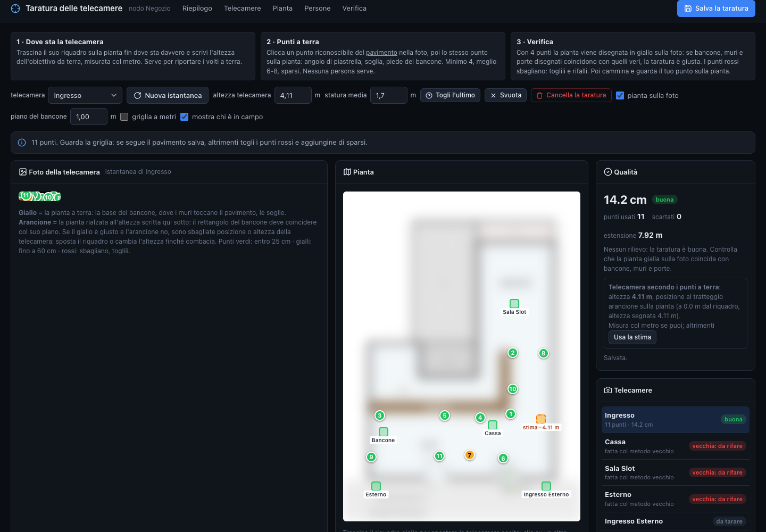
Task: Click the Svuota button
Action: [x=506, y=95]
